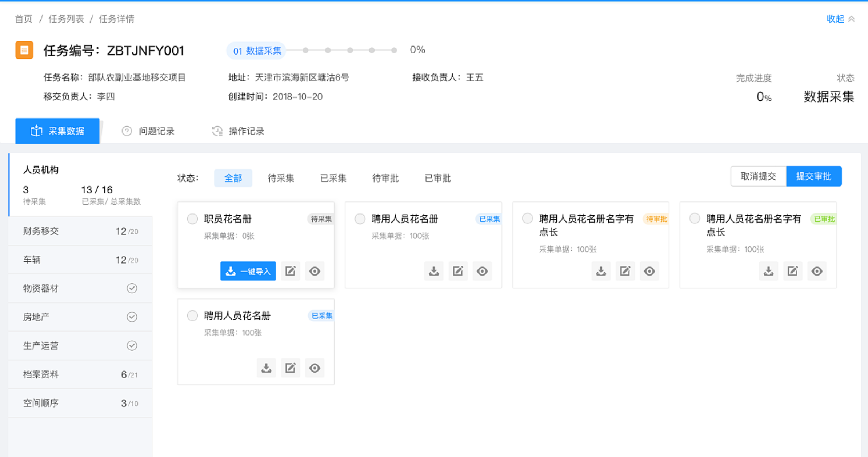Click the check mark icon beside 物资器材
Screen dimensions: 868x457
[132, 288]
